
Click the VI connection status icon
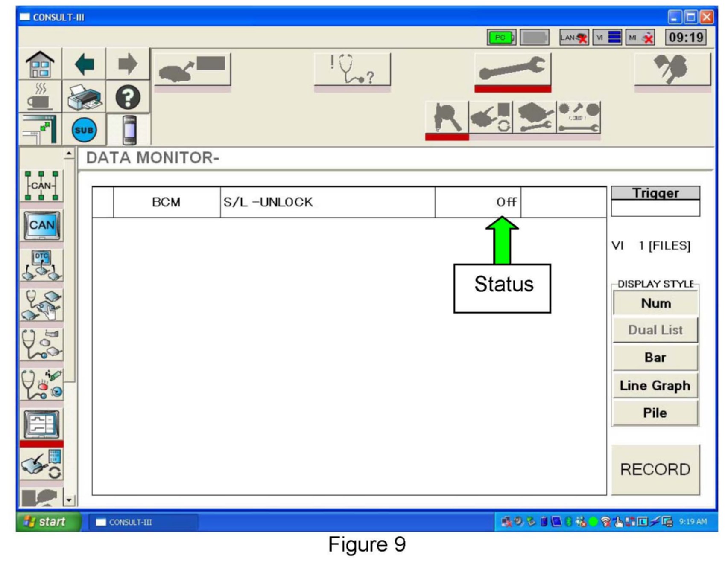[608, 38]
